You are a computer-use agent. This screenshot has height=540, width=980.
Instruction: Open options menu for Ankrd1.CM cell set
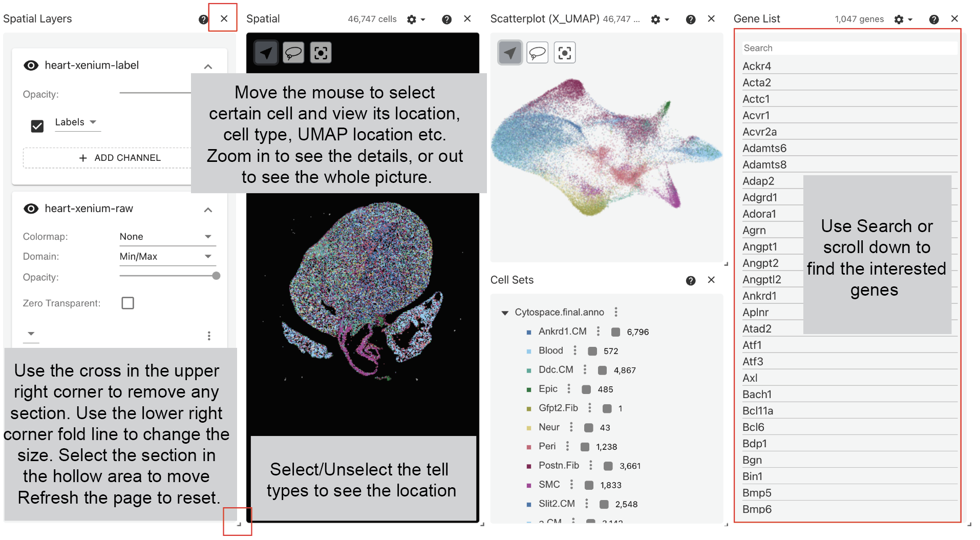click(598, 331)
